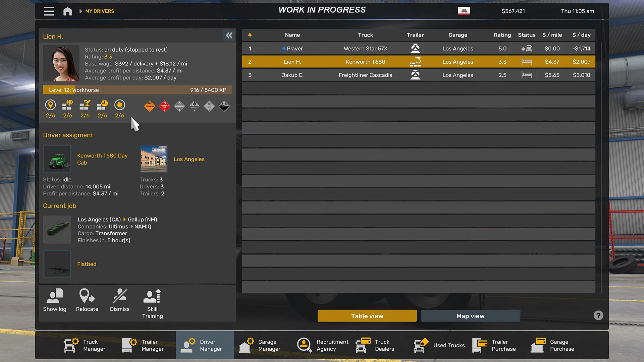Click the fragile cargo skill icon
This screenshot has height=362, width=644.
pos(85,105)
